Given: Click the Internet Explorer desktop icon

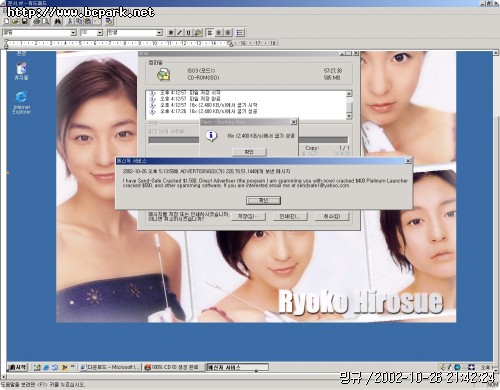Looking at the screenshot, I should (22, 102).
